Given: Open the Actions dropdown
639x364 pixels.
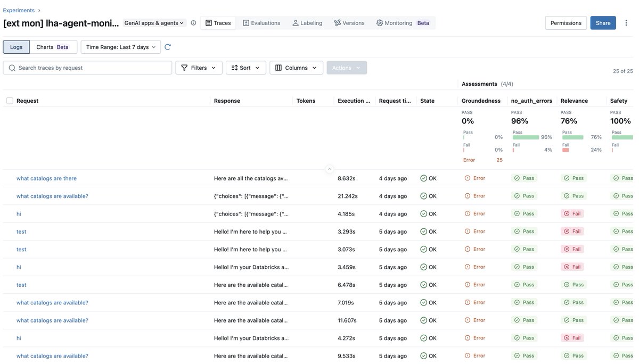Looking at the screenshot, I should click(347, 68).
